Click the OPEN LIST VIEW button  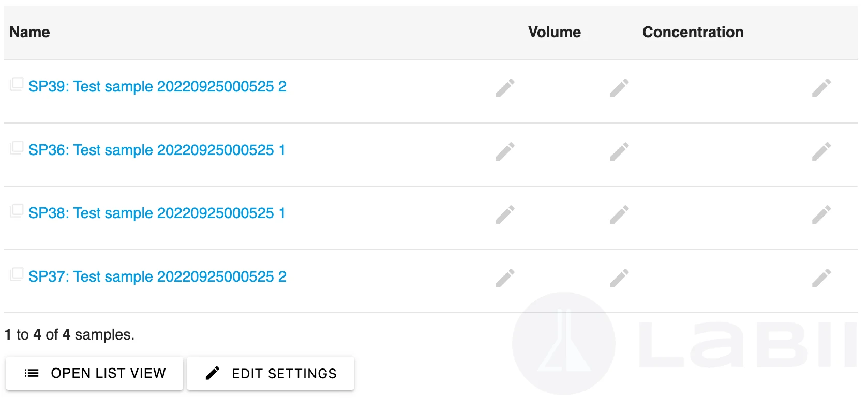pyautogui.click(x=95, y=373)
